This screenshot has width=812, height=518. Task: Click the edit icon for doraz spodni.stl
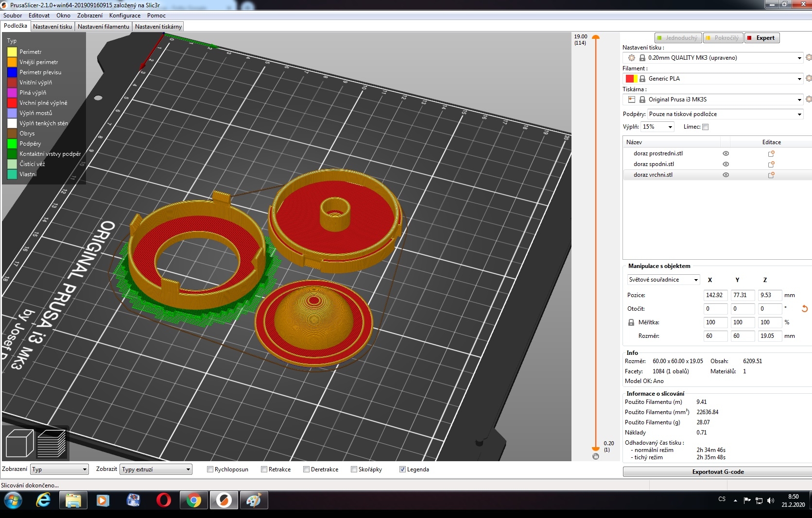(771, 164)
